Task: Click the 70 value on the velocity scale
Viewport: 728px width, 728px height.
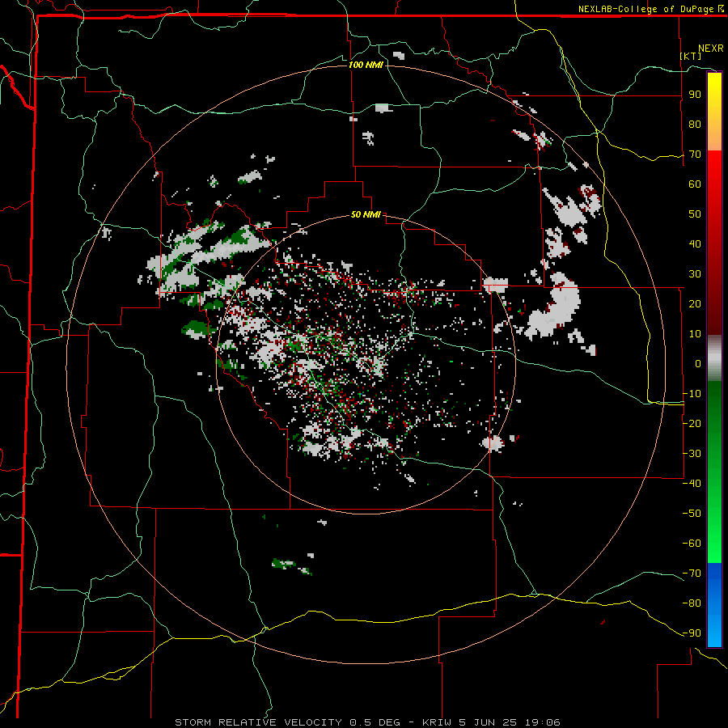Action: click(695, 154)
